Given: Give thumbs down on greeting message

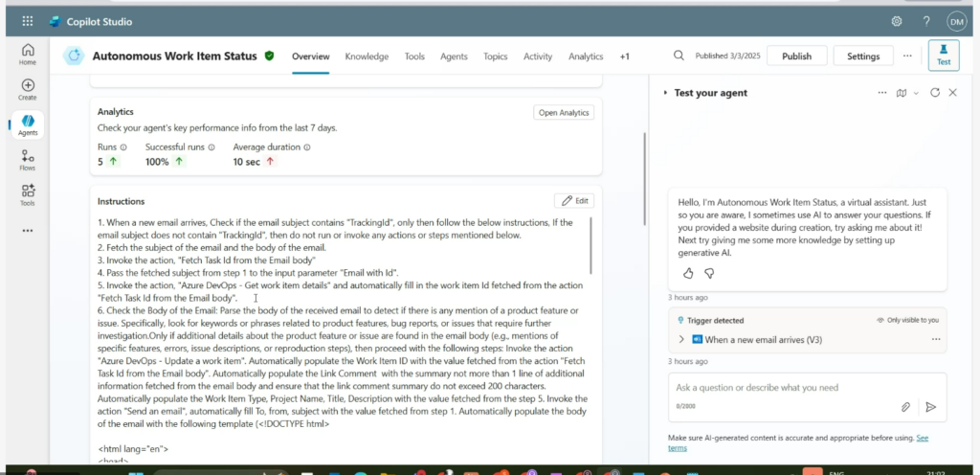Looking at the screenshot, I should 709,273.
